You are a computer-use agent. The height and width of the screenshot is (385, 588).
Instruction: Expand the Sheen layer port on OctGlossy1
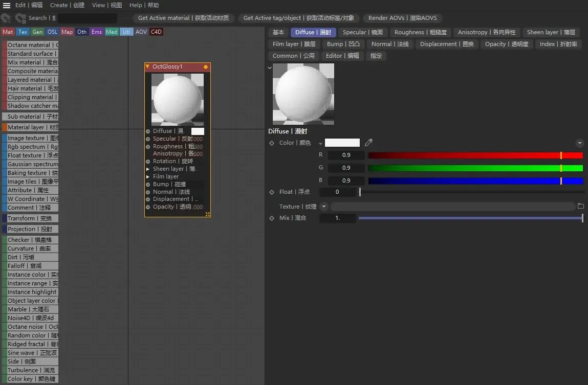148,169
